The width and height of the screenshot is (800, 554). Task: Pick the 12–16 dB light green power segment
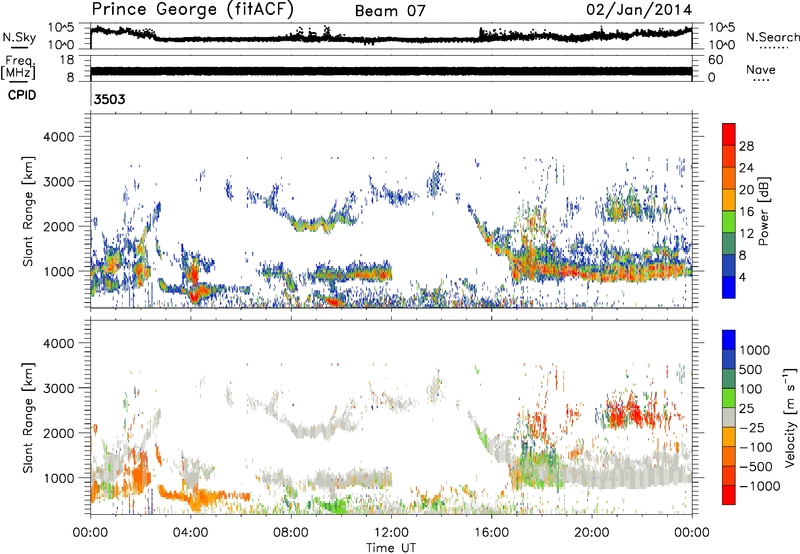(729, 222)
